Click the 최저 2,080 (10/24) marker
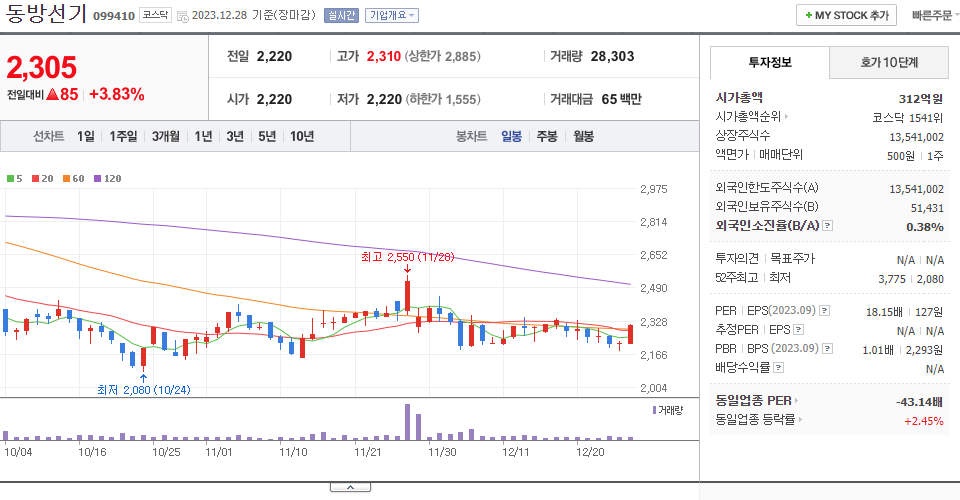 (144, 390)
